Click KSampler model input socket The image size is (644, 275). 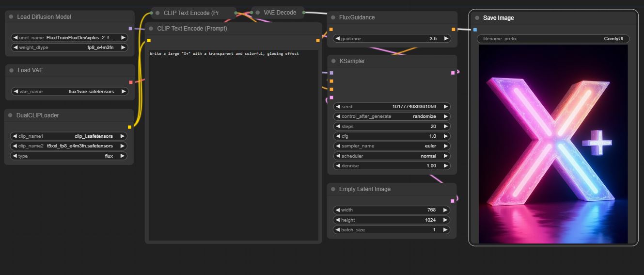click(x=331, y=73)
